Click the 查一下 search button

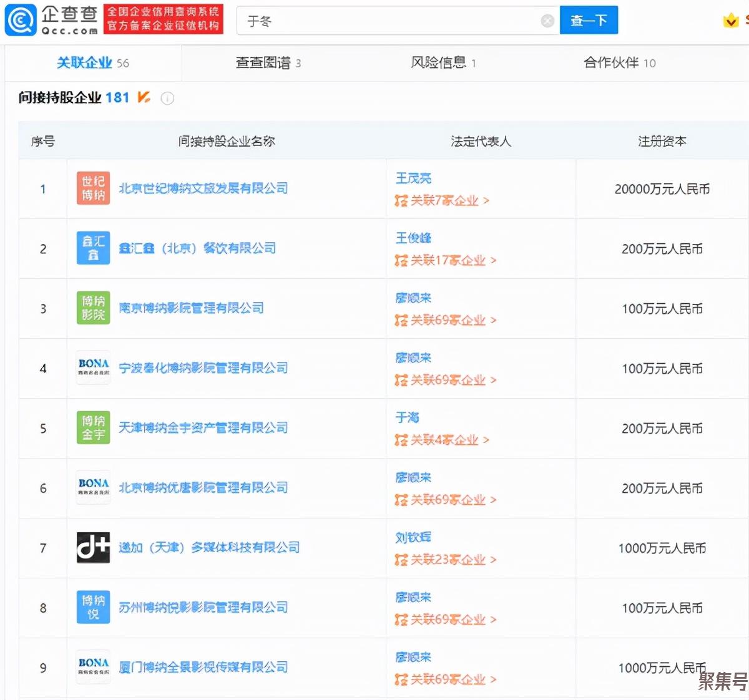pyautogui.click(x=589, y=20)
